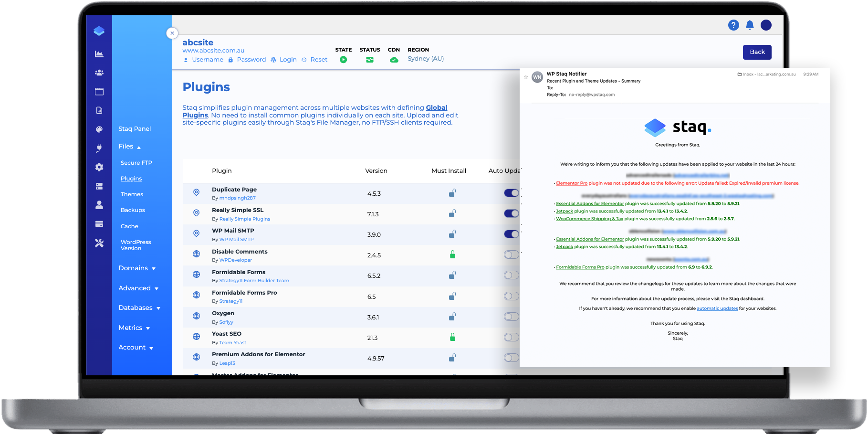868x435 pixels.
Task: Open the browser window sidebar icon
Action: click(x=99, y=92)
